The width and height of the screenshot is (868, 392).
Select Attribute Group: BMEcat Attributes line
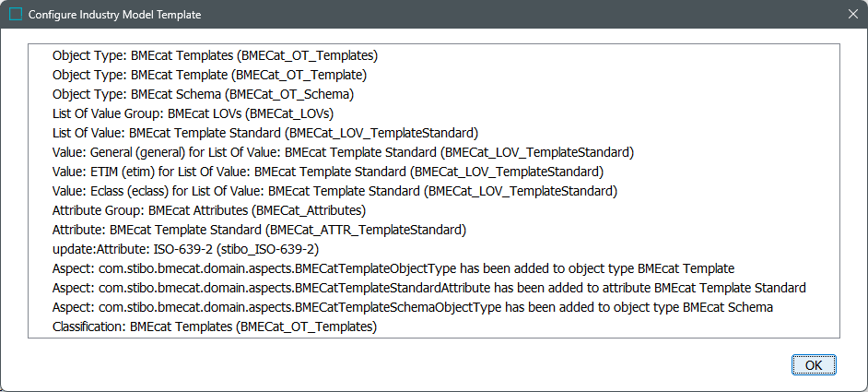[208, 210]
